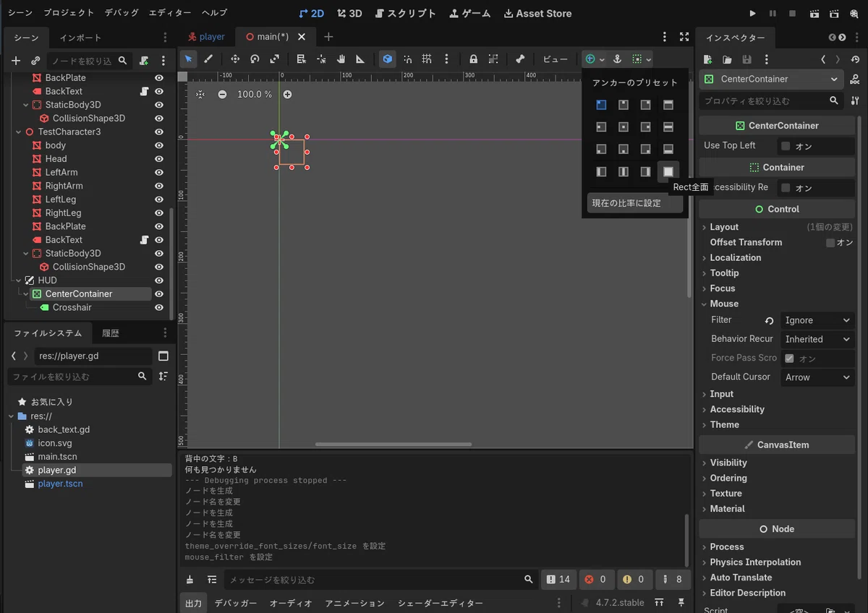The width and height of the screenshot is (868, 613).
Task: Open the シーン menu in menu bar
Action: tap(20, 13)
